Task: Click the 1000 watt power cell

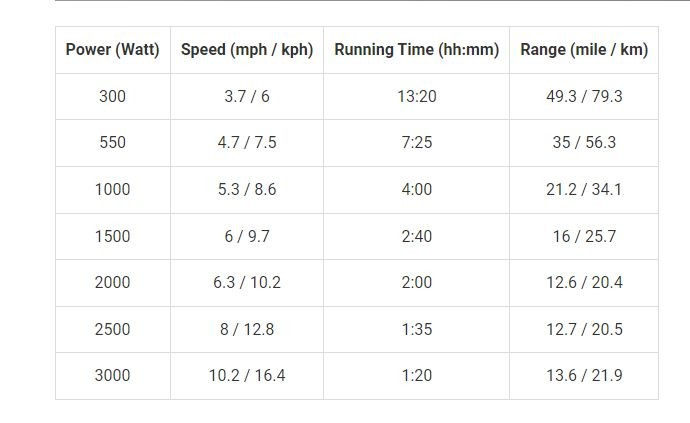Action: tap(113, 190)
